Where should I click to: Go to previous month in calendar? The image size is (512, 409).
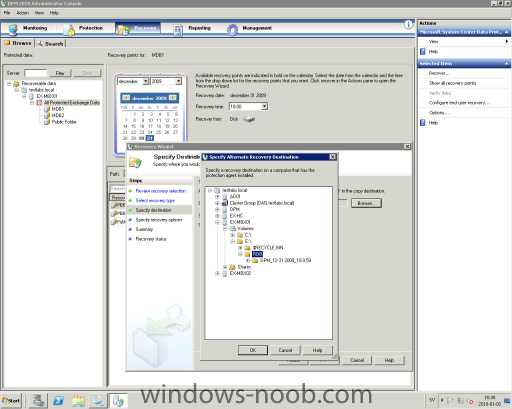(x=126, y=98)
